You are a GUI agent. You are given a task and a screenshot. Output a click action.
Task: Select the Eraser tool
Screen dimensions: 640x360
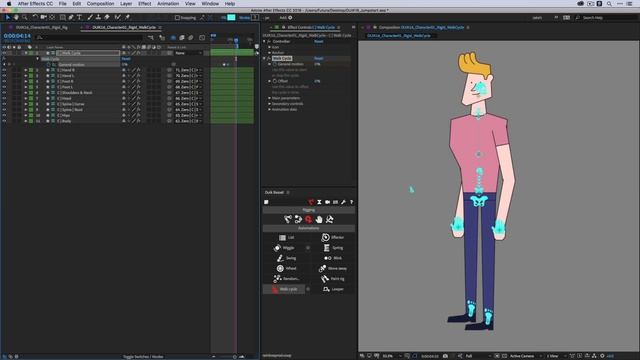coord(107,18)
